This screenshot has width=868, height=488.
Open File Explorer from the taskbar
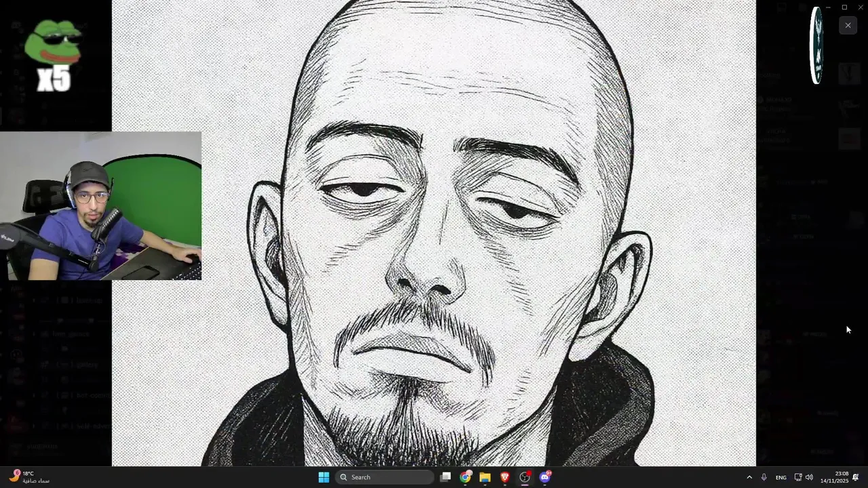[485, 477]
